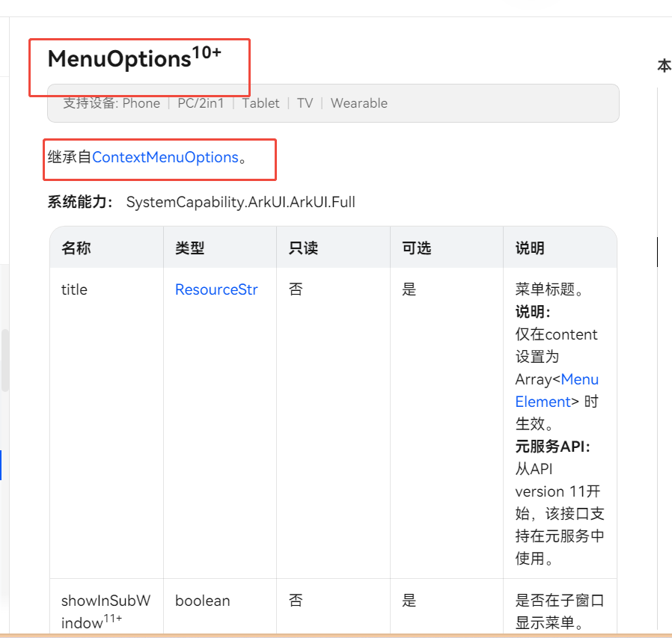Click the Phone label in supported devices
Screen dimensions: 672x638
point(141,103)
